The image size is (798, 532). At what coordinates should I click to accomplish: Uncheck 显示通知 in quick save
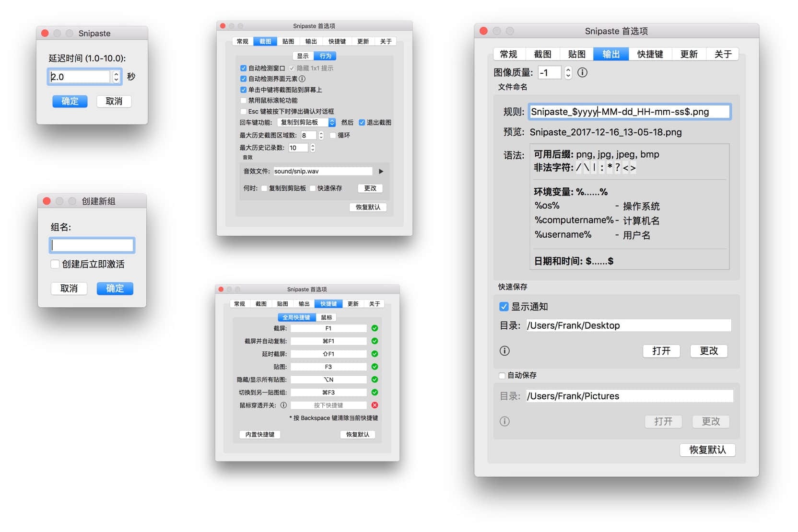pyautogui.click(x=504, y=306)
